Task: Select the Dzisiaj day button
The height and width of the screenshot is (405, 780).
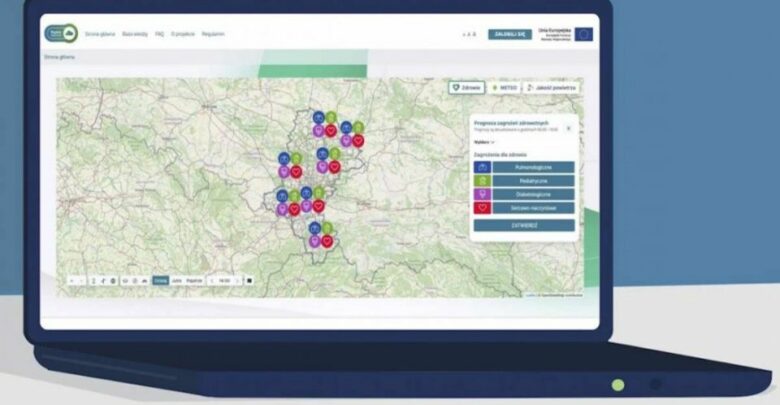Action: pos(161,281)
